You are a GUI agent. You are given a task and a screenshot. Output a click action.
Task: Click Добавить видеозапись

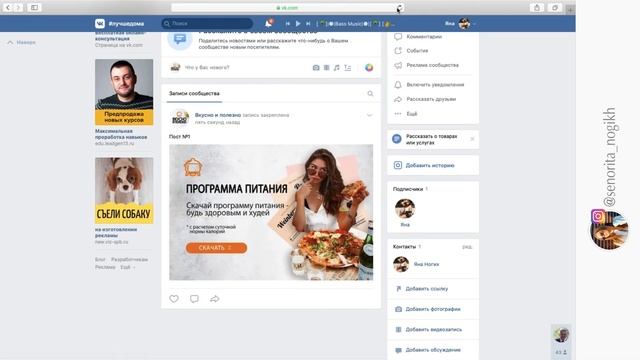(x=433, y=329)
